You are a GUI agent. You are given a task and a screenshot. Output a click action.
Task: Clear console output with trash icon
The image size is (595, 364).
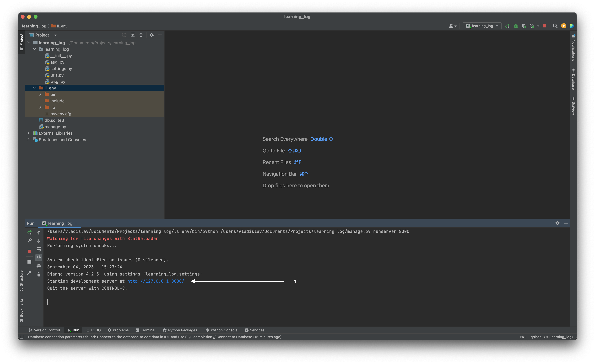click(x=39, y=274)
